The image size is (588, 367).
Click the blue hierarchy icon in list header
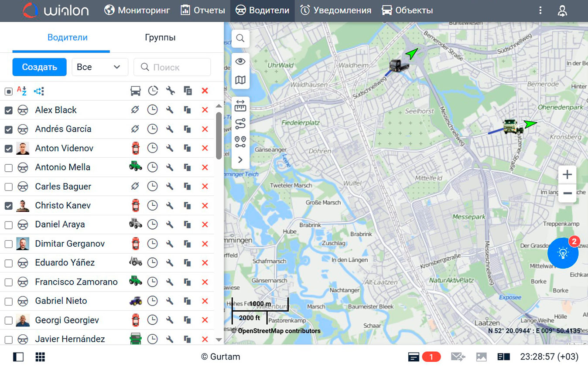click(x=39, y=91)
